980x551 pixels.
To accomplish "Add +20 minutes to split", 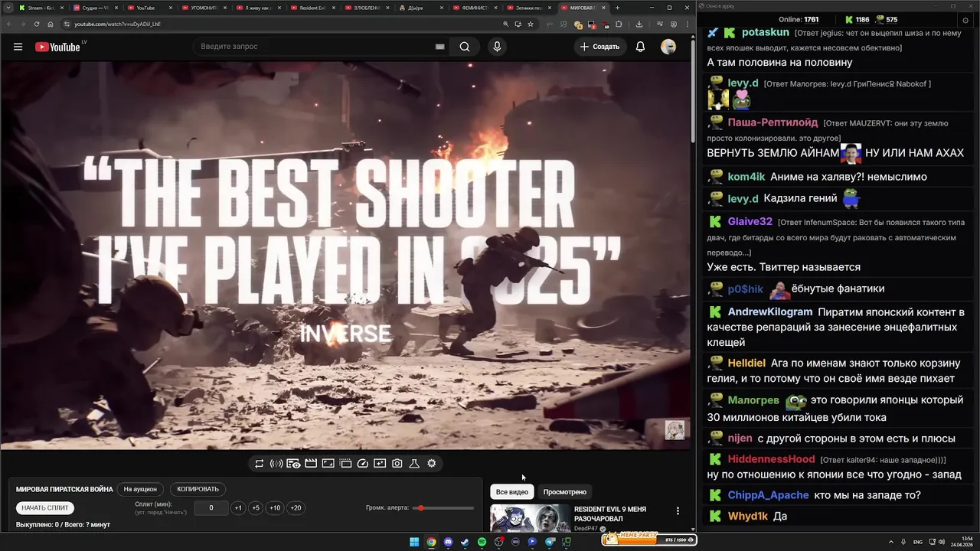I will tap(296, 508).
